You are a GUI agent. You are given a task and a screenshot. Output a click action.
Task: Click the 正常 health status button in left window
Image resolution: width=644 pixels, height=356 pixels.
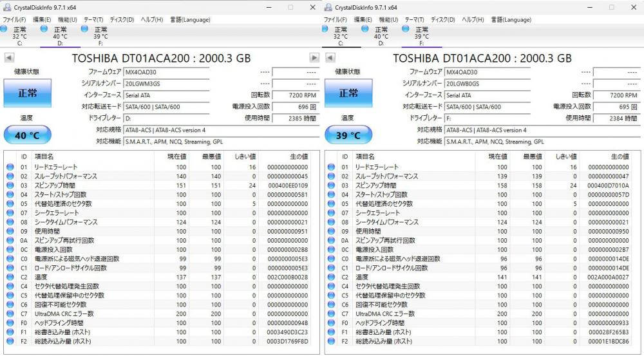[x=28, y=93]
